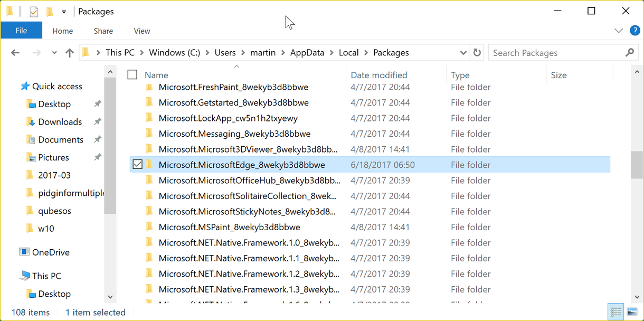
Task: Open Desktop under Quick access
Action: pos(54,104)
